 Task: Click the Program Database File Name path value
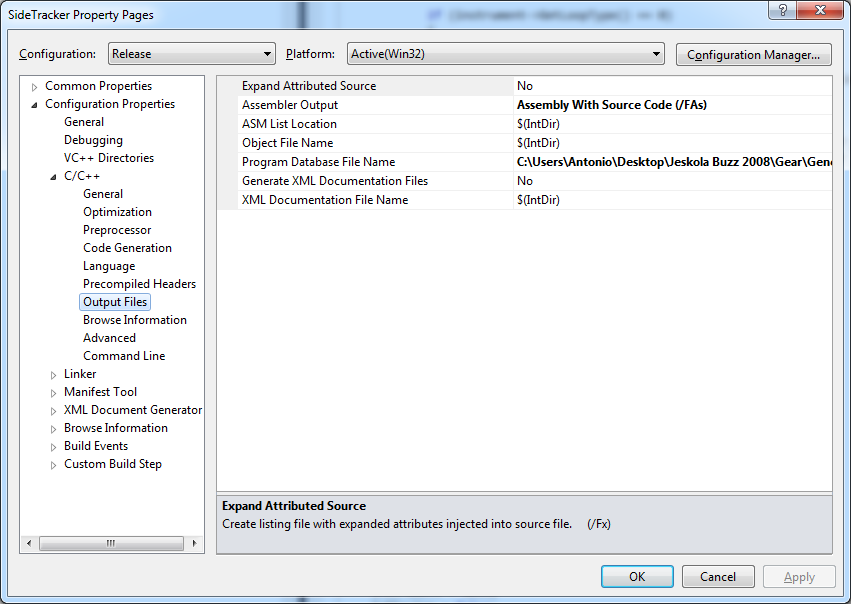[674, 162]
